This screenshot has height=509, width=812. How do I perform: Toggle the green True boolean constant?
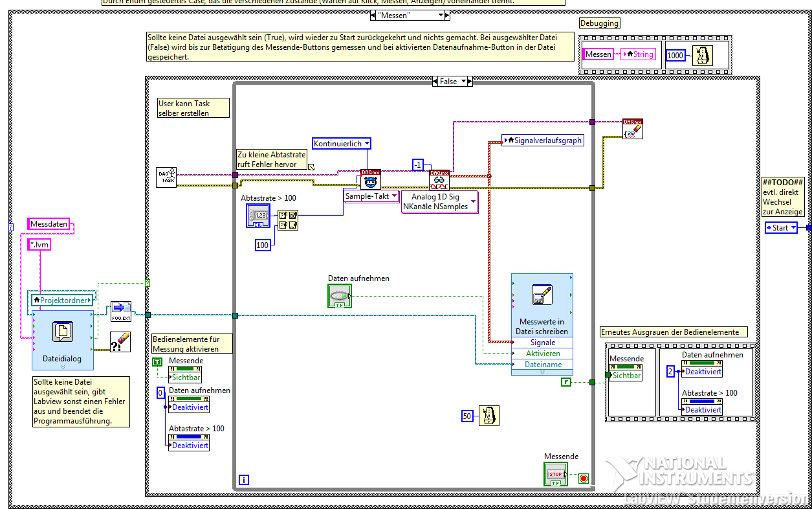157,361
